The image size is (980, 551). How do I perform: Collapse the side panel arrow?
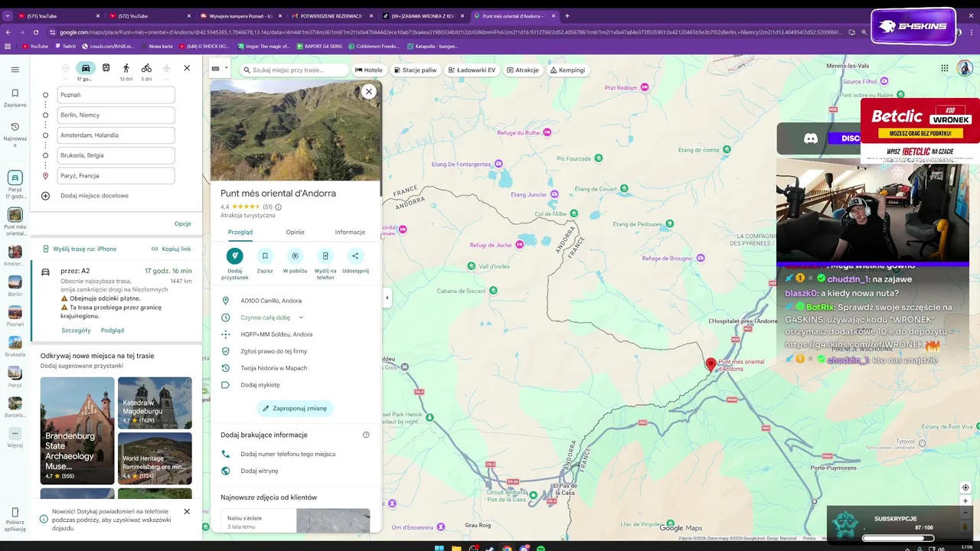point(387,298)
